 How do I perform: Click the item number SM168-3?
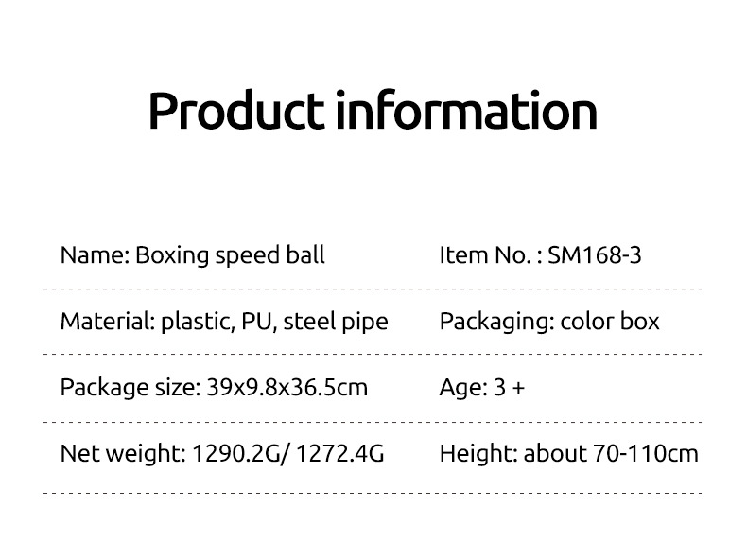(x=595, y=254)
